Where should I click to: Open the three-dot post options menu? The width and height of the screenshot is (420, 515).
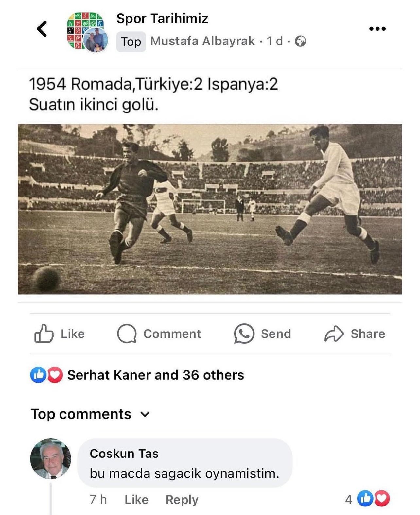coord(377,29)
